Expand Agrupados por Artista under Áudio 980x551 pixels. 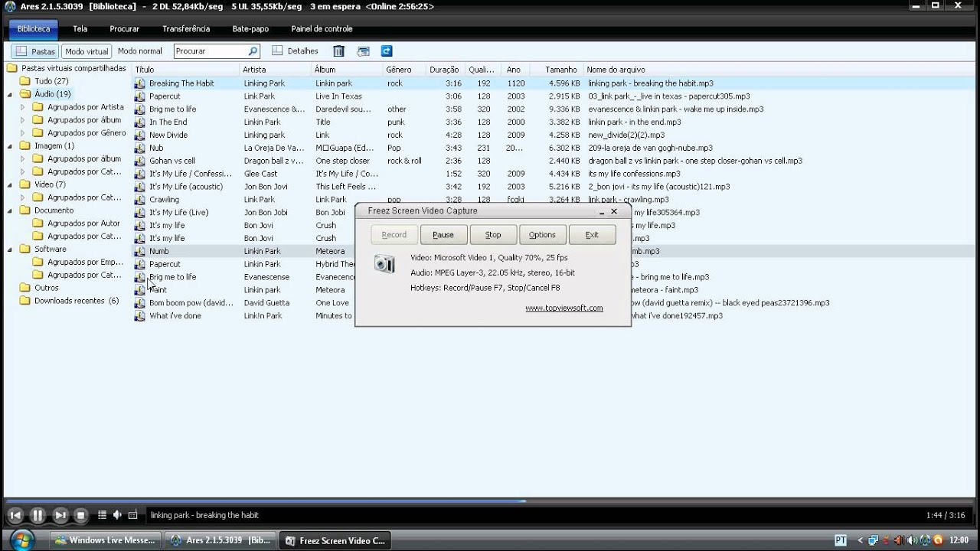[22, 107]
